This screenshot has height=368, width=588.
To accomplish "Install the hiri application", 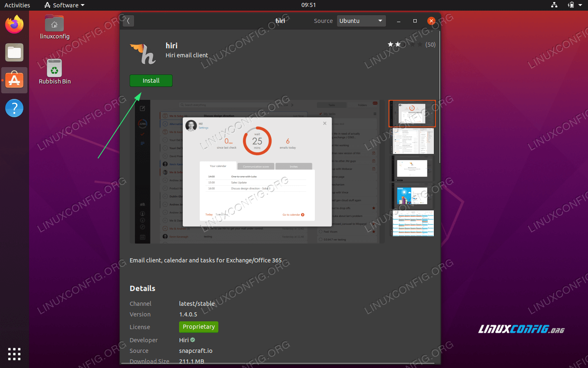I will pyautogui.click(x=151, y=81).
